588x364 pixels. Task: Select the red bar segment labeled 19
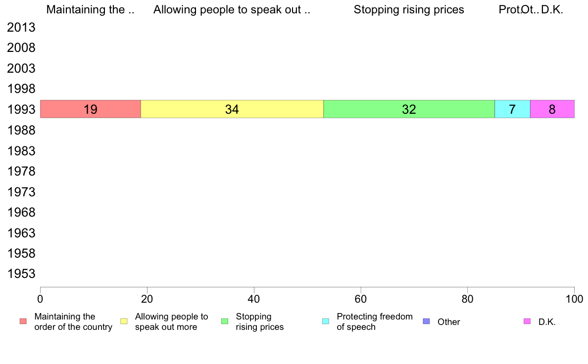click(91, 109)
